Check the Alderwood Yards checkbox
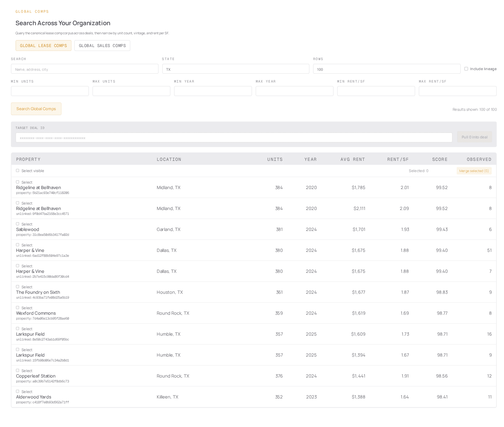The width and height of the screenshot is (504, 427). click(x=18, y=391)
